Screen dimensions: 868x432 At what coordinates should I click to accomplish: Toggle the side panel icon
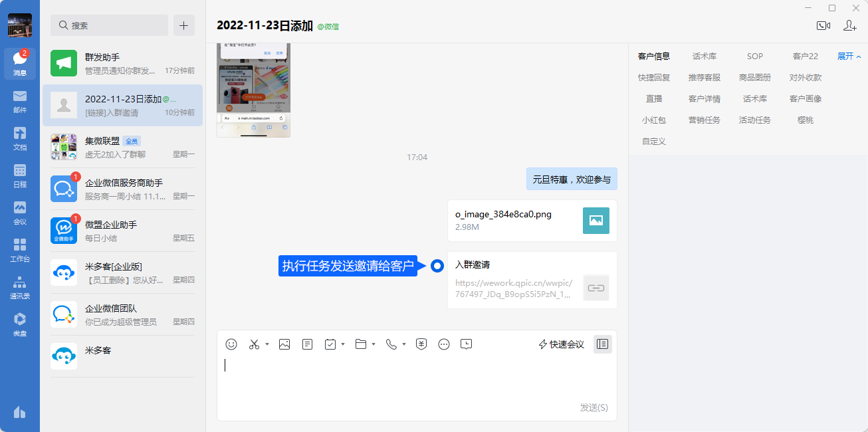point(602,344)
